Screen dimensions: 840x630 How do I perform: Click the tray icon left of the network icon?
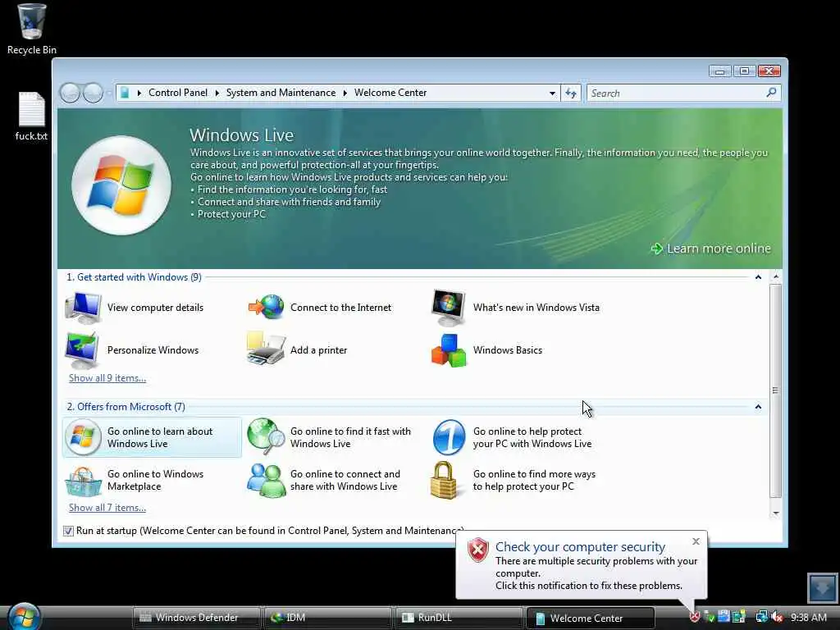(739, 617)
